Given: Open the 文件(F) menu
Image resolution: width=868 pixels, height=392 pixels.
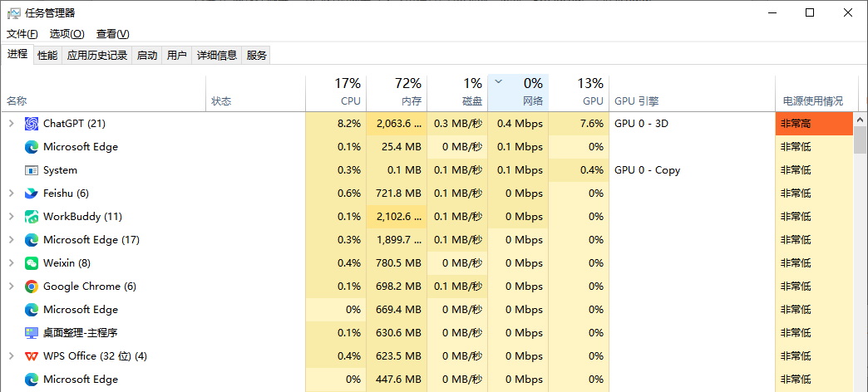Looking at the screenshot, I should pos(22,34).
